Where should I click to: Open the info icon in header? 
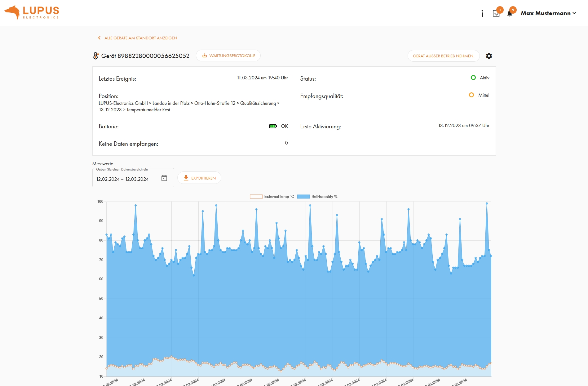[482, 13]
